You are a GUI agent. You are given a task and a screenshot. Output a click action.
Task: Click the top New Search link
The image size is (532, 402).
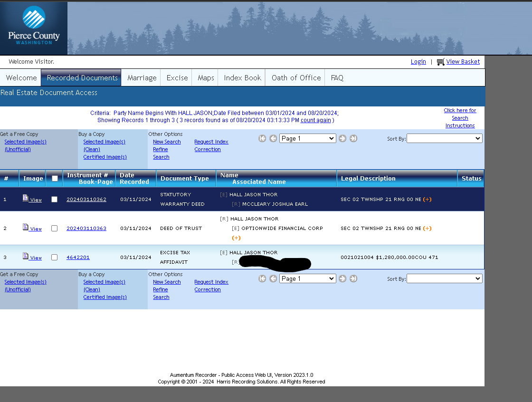(x=167, y=142)
